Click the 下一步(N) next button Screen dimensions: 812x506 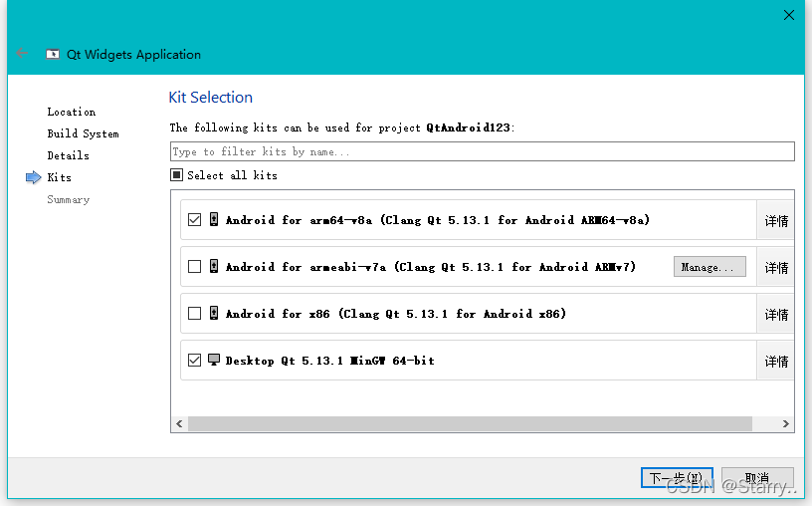[677, 477]
